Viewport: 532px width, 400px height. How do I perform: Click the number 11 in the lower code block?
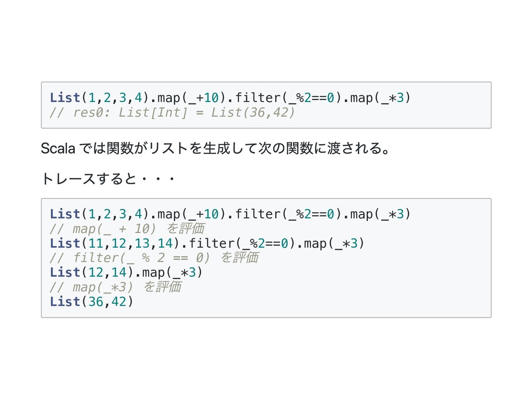(x=96, y=243)
